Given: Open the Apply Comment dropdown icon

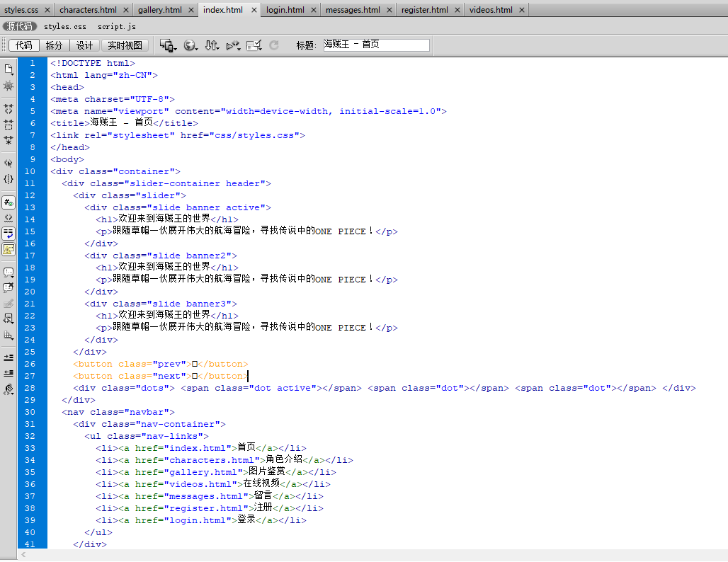Looking at the screenshot, I should [x=8, y=273].
